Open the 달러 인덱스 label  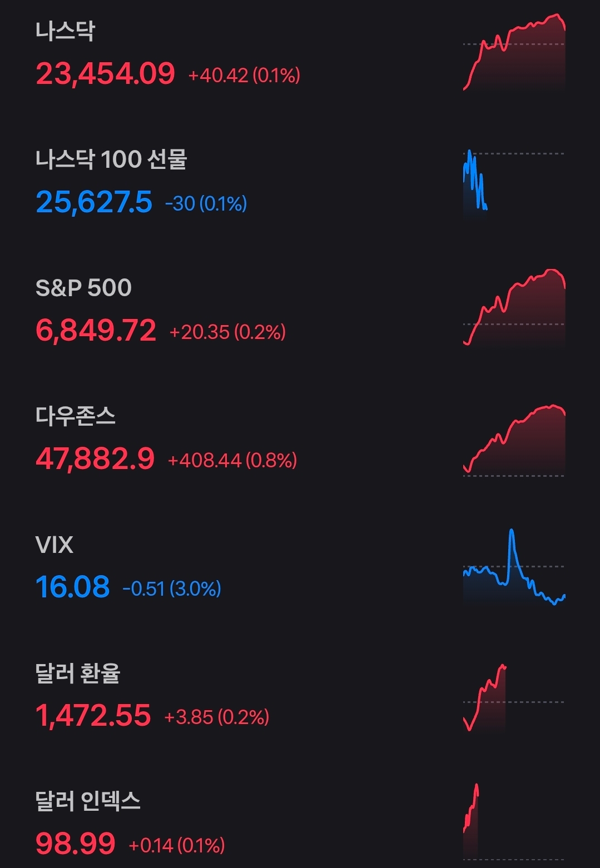click(88, 801)
